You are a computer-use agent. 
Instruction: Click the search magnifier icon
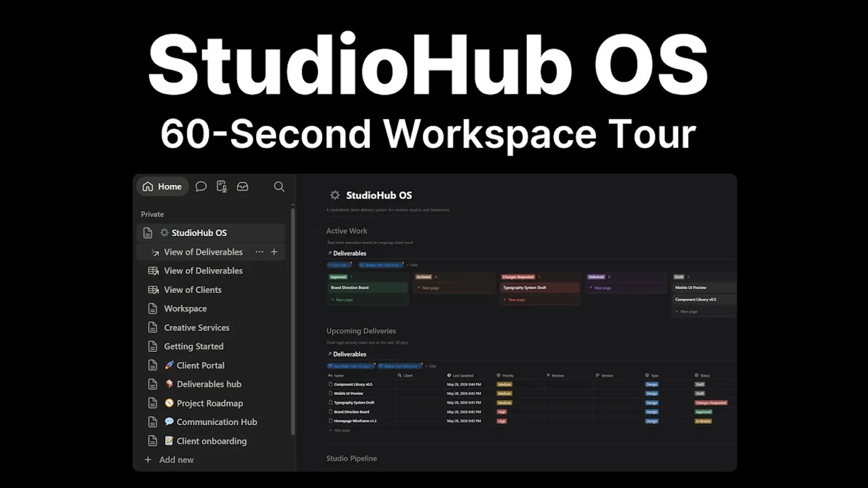click(x=279, y=187)
